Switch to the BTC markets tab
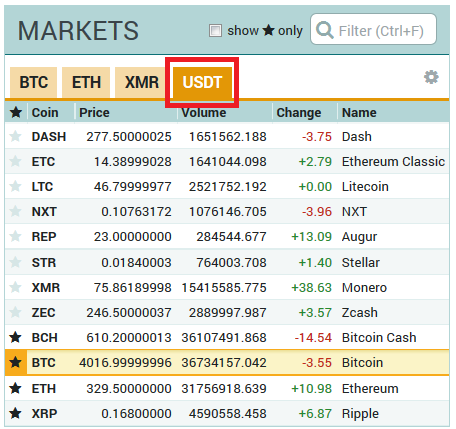This screenshot has height=429, width=456. [x=34, y=82]
